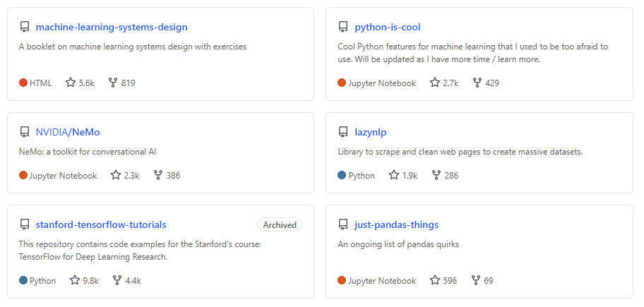The image size is (644, 307).
Task: Click repository icon beside python-is-cool
Action: pyautogui.click(x=342, y=28)
